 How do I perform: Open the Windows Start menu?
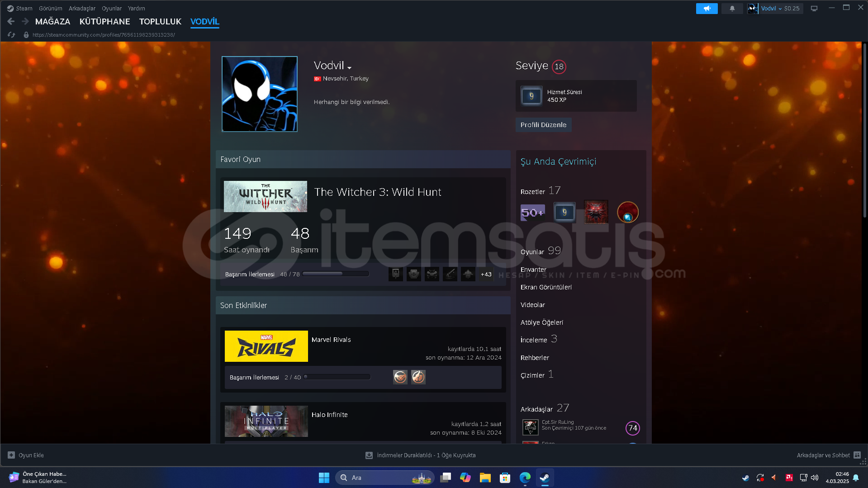click(324, 478)
